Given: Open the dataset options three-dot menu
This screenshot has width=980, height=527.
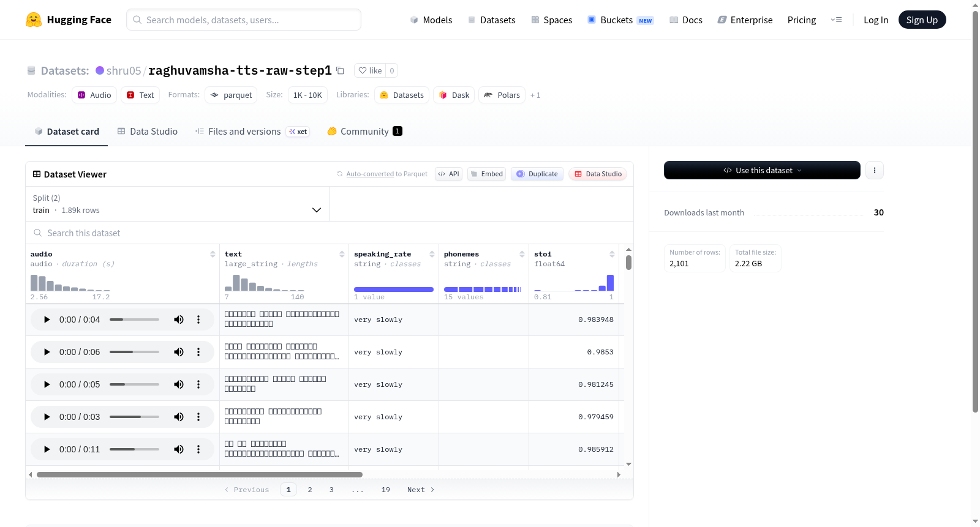Looking at the screenshot, I should (x=875, y=170).
